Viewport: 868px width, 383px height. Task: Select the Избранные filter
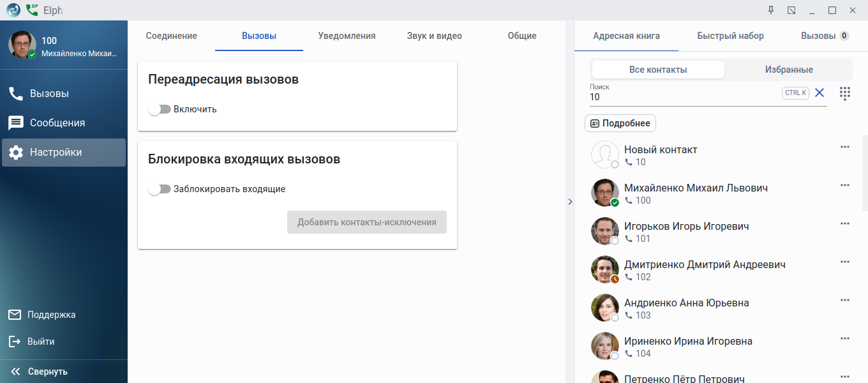click(789, 70)
